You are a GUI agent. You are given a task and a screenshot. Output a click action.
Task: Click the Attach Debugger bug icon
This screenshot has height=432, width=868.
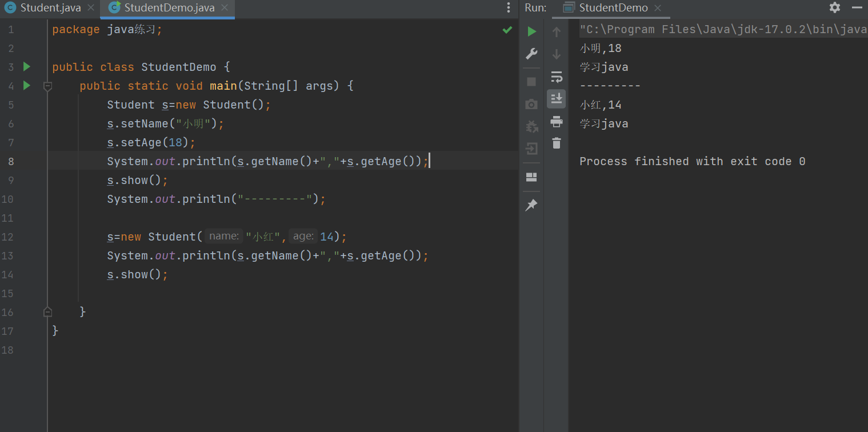[531, 126]
